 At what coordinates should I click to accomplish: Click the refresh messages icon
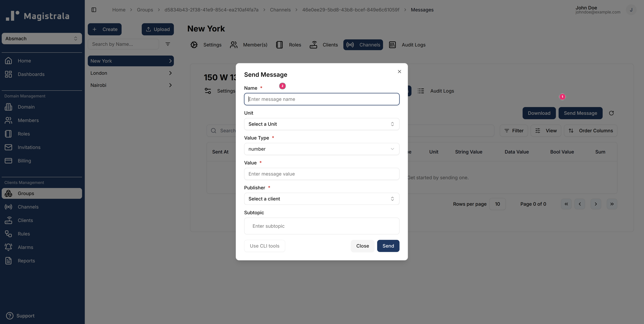pos(611,113)
